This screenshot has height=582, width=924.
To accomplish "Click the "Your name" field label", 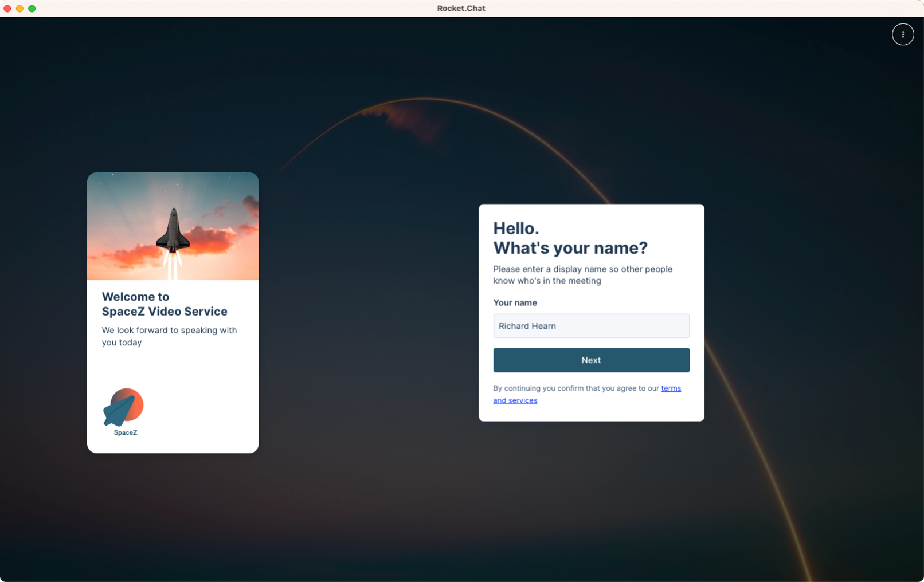I will [x=515, y=303].
